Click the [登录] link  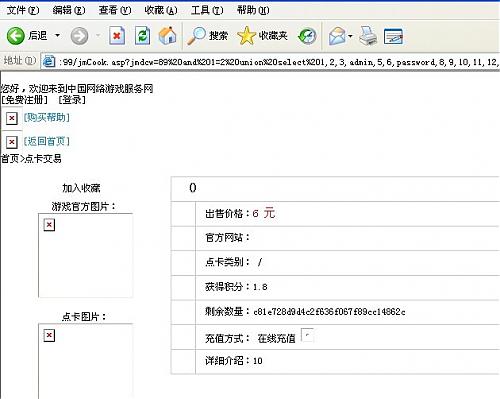72,100
